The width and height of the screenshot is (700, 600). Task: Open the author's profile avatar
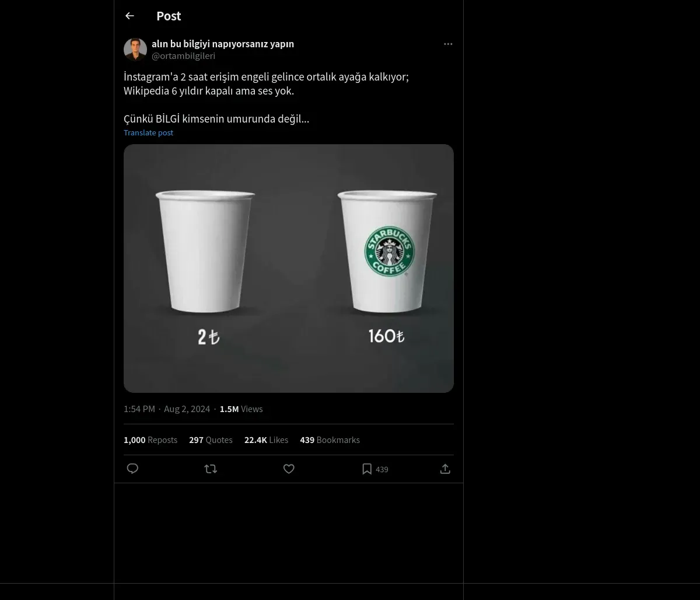tap(135, 50)
